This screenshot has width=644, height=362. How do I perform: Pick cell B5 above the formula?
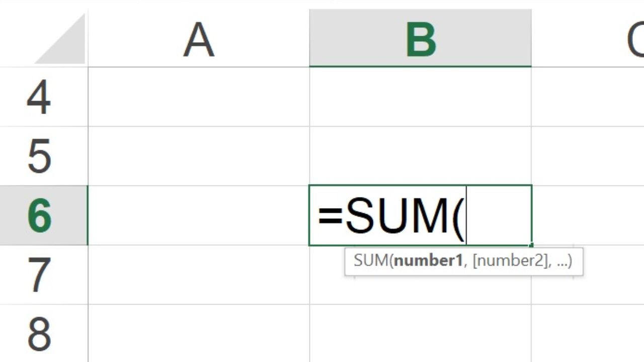pos(420,156)
